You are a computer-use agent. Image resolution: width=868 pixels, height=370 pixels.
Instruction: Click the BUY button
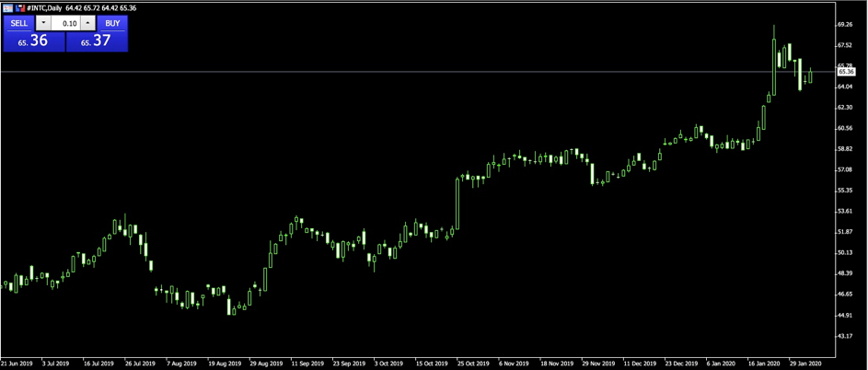[112, 23]
